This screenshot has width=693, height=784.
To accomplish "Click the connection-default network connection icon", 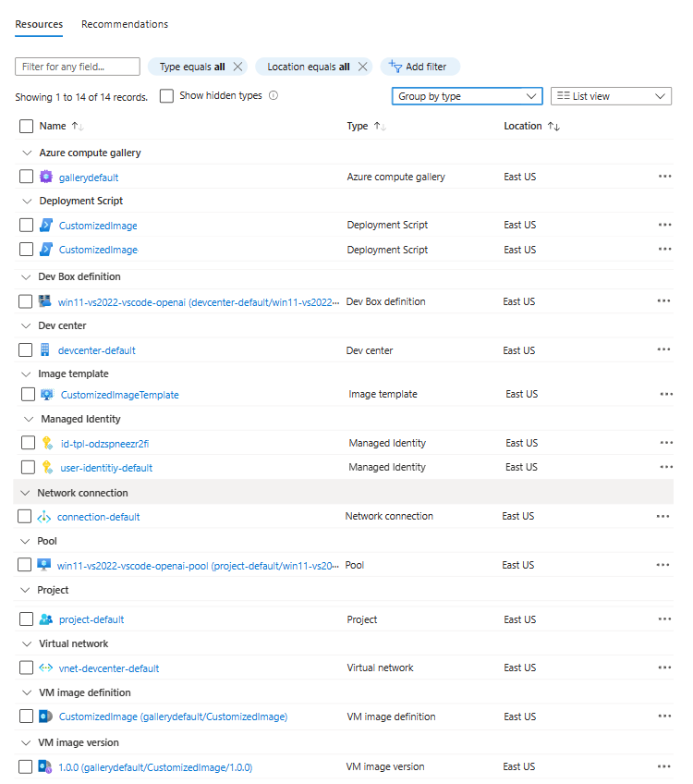I will 44,517.
